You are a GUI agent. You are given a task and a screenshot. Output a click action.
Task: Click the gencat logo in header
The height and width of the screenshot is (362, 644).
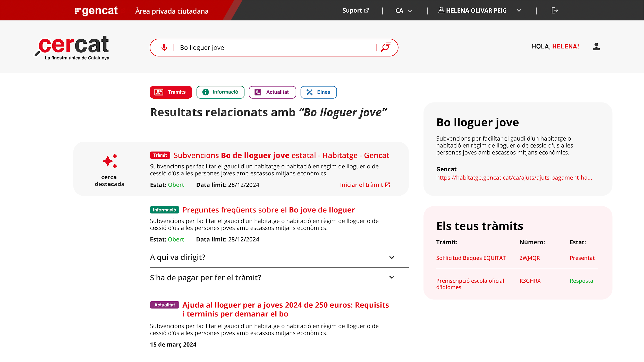pyautogui.click(x=96, y=11)
